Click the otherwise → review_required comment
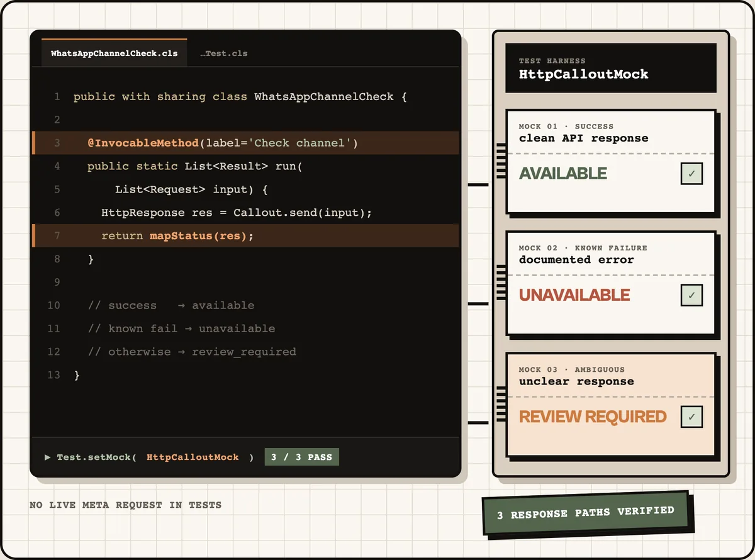This screenshot has height=560, width=755. 192,352
